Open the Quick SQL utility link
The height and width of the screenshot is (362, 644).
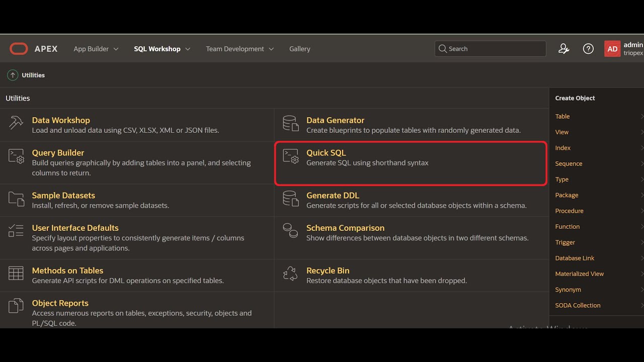326,153
